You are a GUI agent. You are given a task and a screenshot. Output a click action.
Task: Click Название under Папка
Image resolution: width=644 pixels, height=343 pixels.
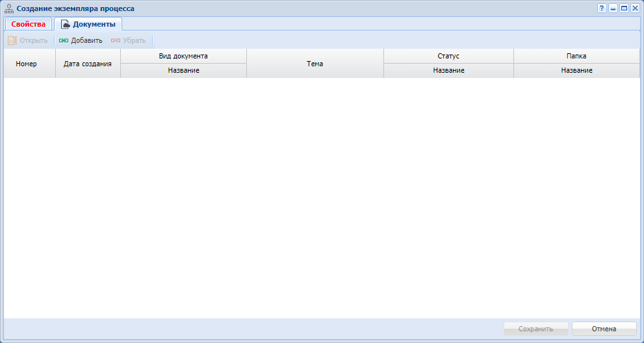(x=576, y=71)
